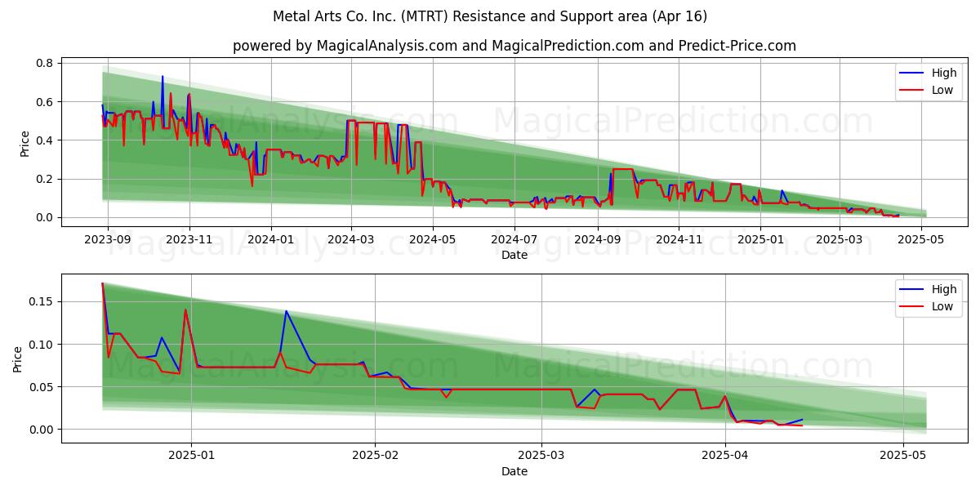Viewport: 980px width, 490px height.
Task: Click the '2025-04' date label on the bottom chart
Action: tap(725, 456)
